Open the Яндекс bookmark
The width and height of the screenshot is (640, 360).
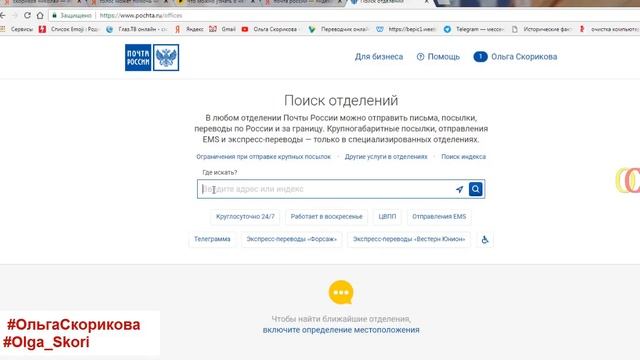189,29
